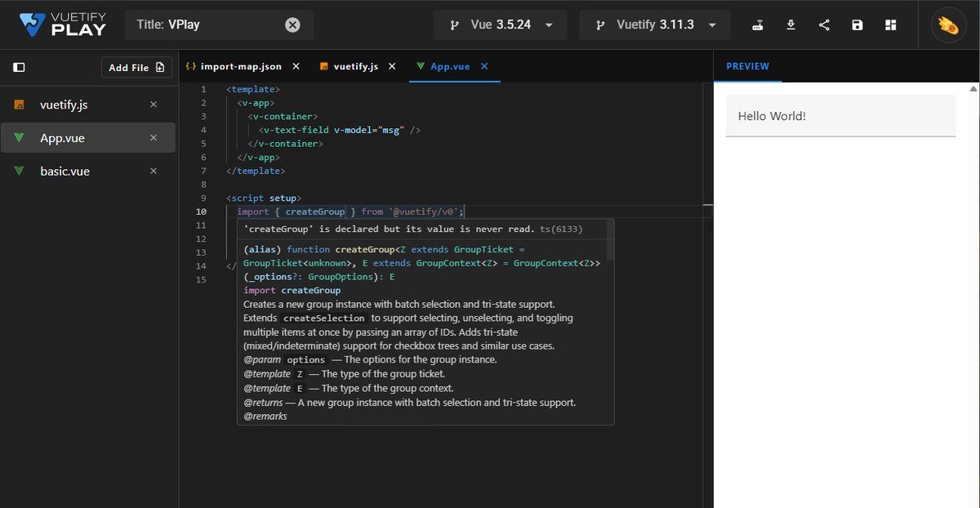Click the Add File button
The width and height of the screenshot is (980, 508).
(x=136, y=67)
